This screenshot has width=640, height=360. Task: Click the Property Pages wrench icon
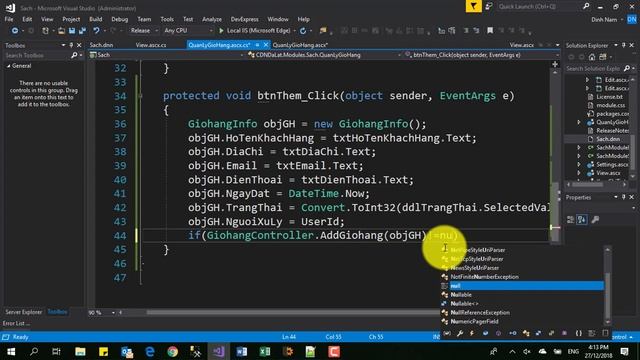tap(595, 220)
